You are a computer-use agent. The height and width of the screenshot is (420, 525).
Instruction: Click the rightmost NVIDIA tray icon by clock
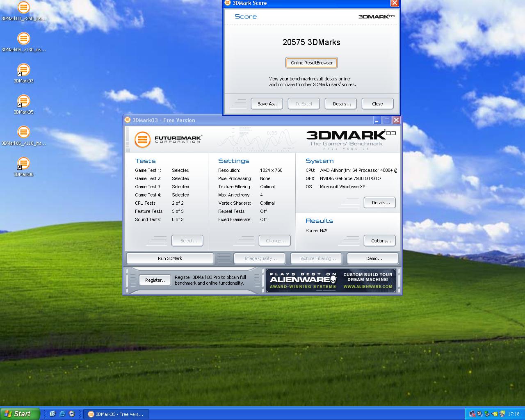(502, 414)
